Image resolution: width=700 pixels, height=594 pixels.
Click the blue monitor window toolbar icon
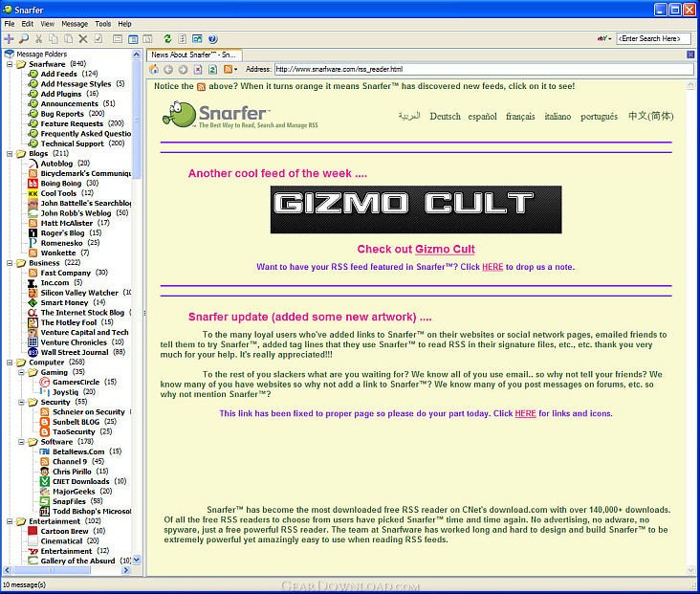[x=197, y=39]
